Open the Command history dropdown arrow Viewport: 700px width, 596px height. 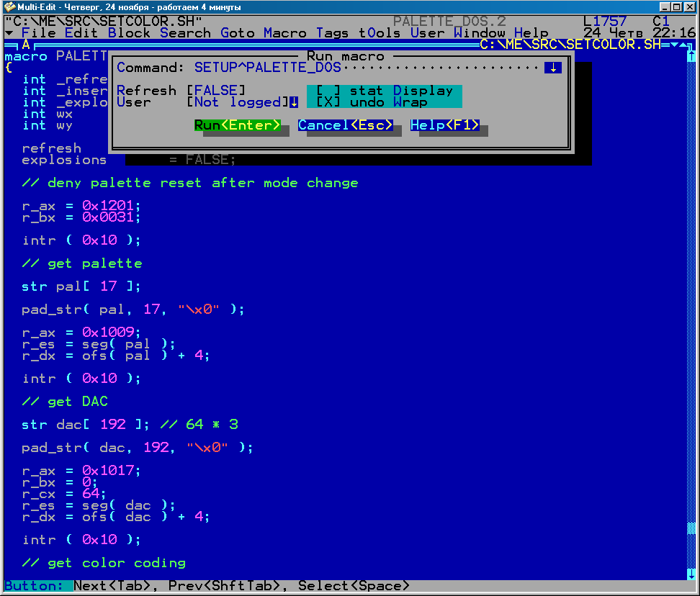(x=552, y=68)
